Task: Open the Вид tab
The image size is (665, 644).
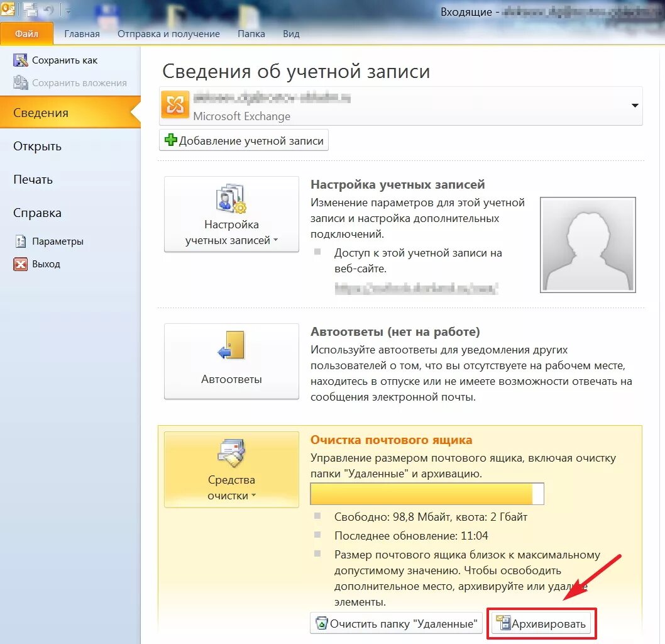Action: (291, 34)
